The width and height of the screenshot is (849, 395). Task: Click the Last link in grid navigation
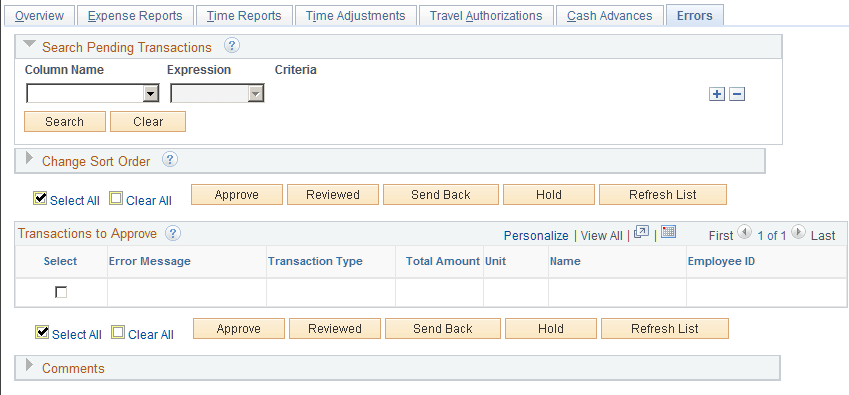[x=823, y=236]
